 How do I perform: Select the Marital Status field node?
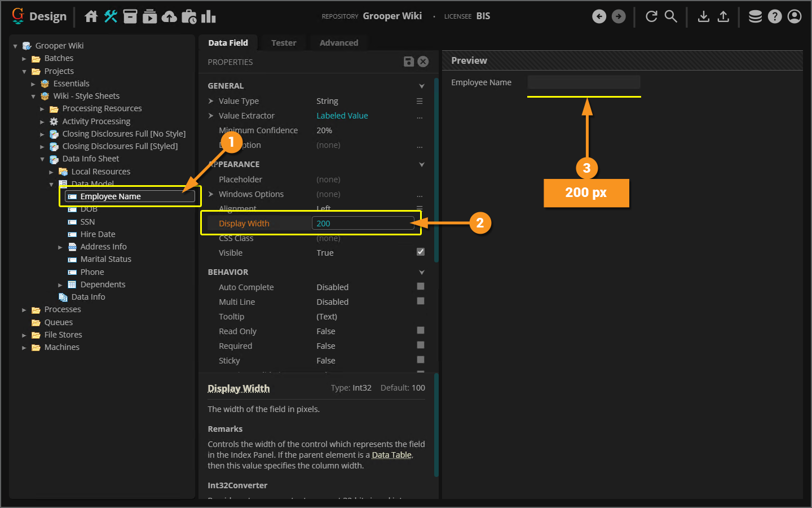coord(105,259)
